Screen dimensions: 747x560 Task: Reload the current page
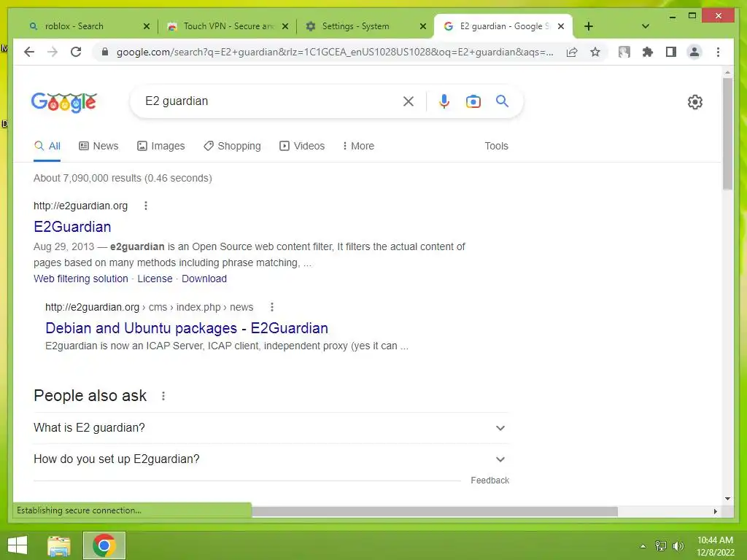(76, 52)
